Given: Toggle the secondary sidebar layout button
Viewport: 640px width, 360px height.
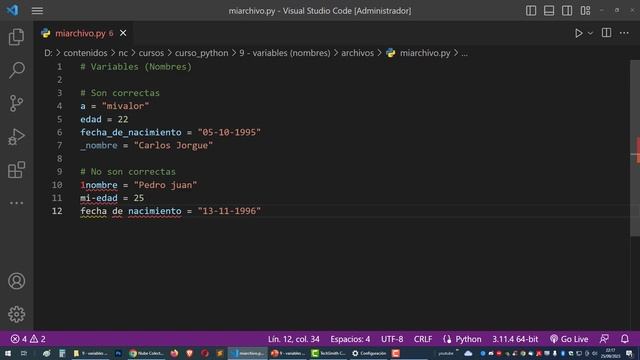Looking at the screenshot, I should coord(567,11).
